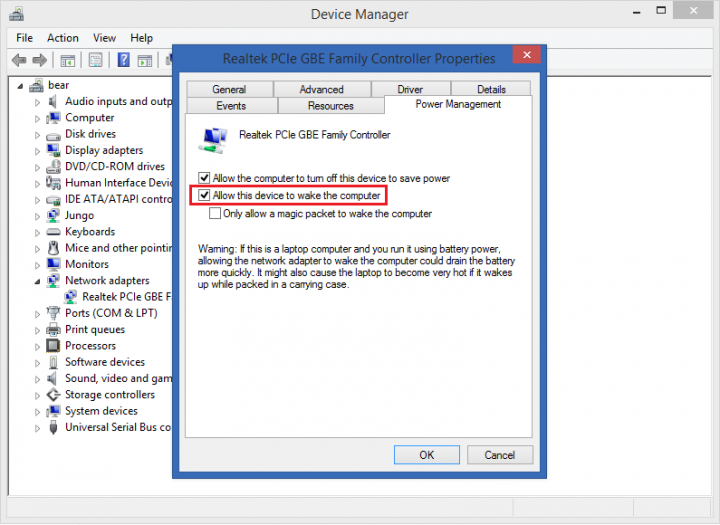
Task: Switch to the Resources tab
Action: click(x=331, y=106)
